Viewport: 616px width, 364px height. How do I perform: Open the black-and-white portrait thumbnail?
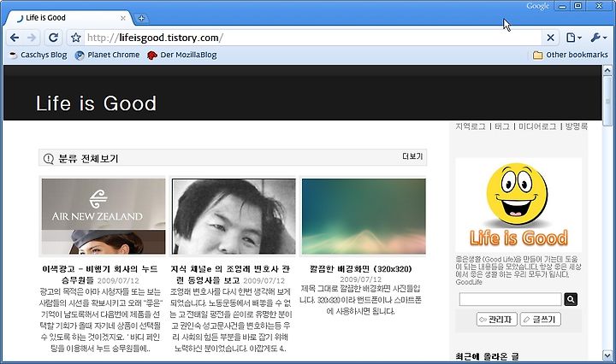click(234, 216)
